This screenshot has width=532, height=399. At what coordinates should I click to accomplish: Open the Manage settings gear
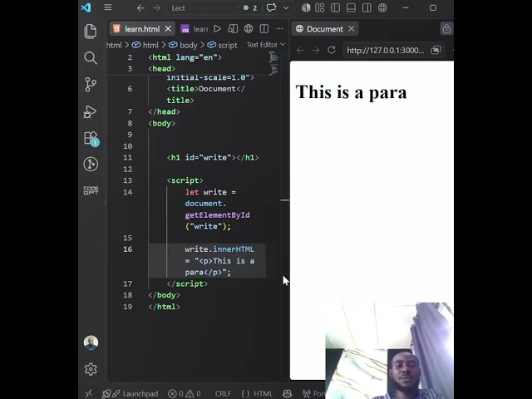91,369
